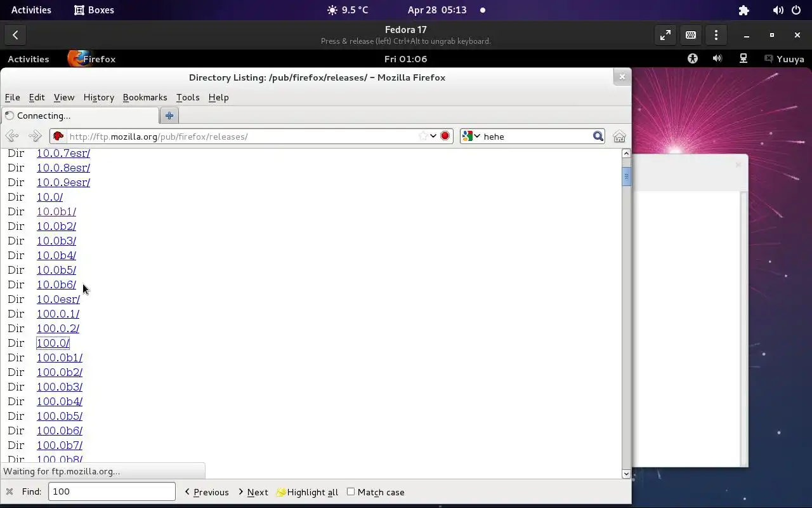Image resolution: width=812 pixels, height=508 pixels.
Task: Go to Firefox home page icon
Action: point(619,137)
